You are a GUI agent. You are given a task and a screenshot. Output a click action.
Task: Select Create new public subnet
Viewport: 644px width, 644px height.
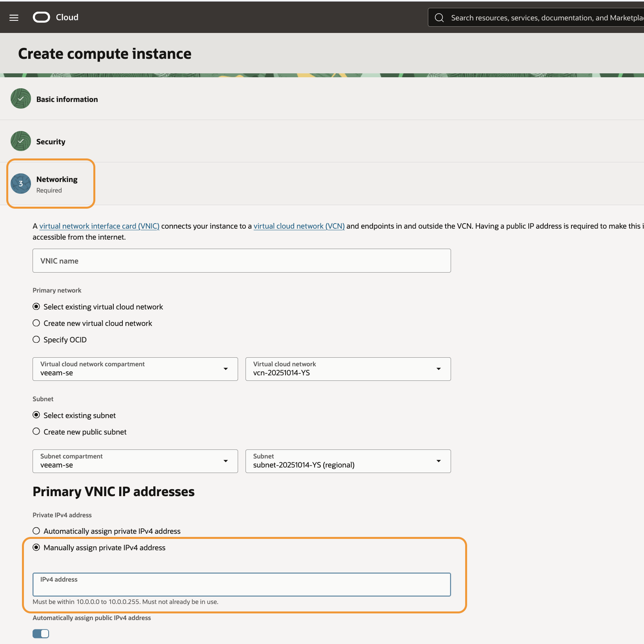(36, 432)
